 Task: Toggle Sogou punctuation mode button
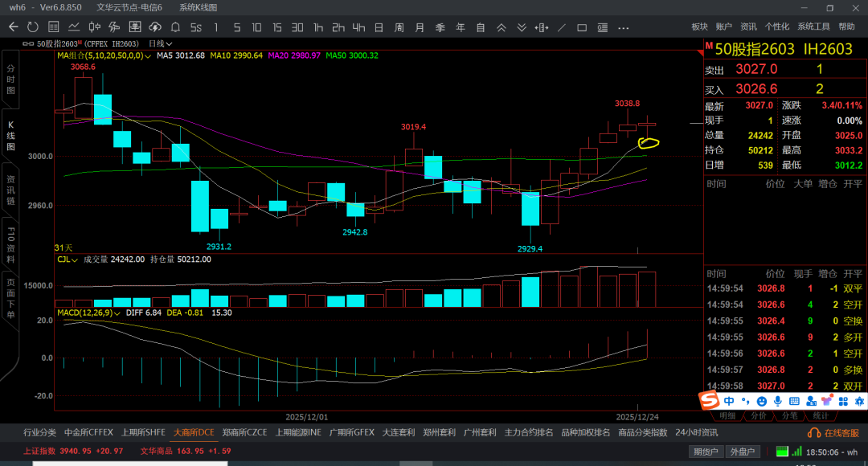[x=746, y=401]
